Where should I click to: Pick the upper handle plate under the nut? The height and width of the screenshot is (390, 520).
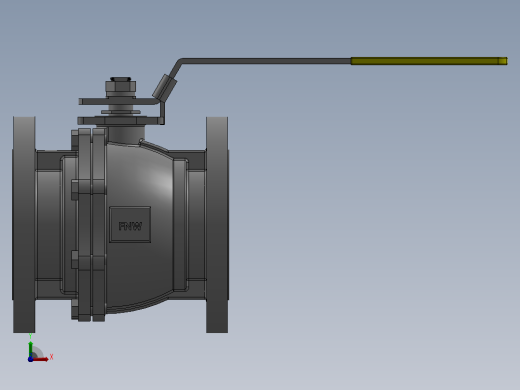pyautogui.click(x=118, y=101)
